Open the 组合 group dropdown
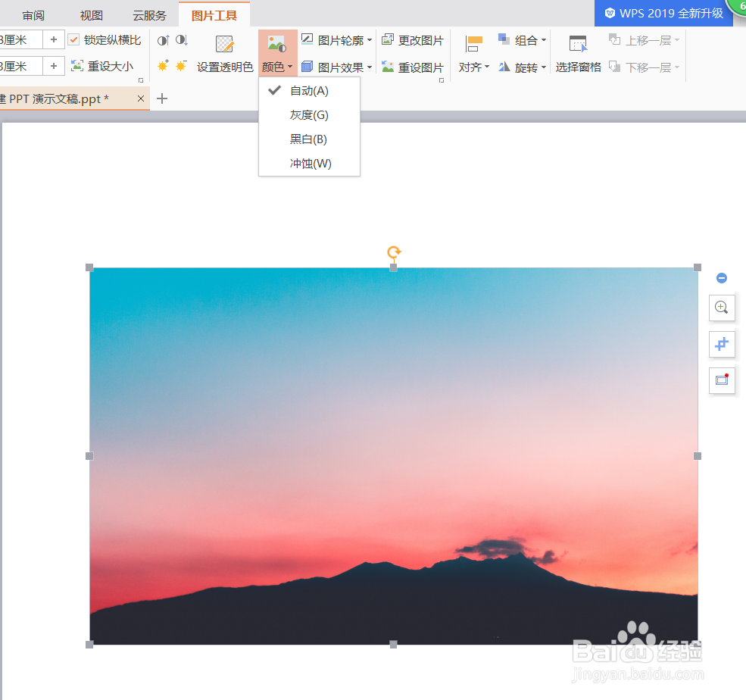The height and width of the screenshot is (700, 746). point(522,40)
